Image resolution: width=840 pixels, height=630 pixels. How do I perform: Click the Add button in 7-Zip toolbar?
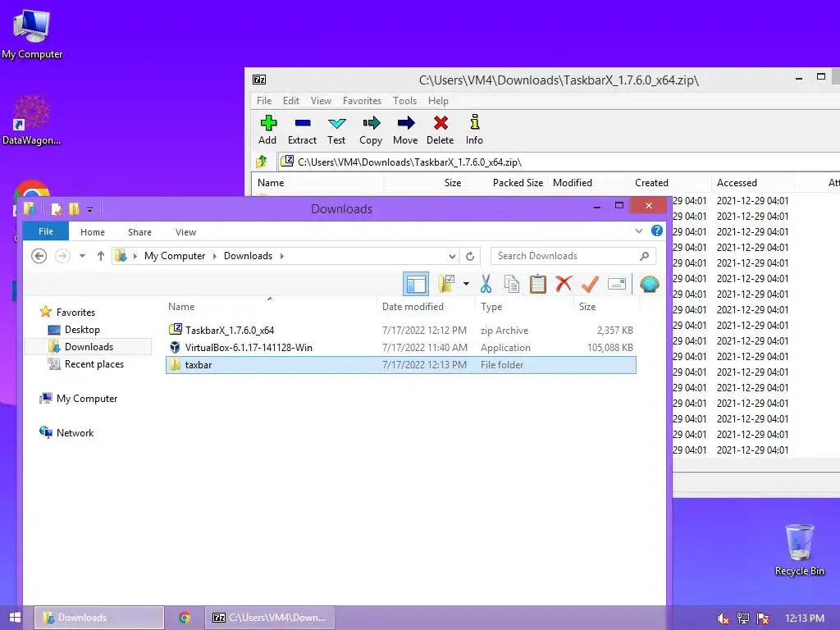[268, 130]
